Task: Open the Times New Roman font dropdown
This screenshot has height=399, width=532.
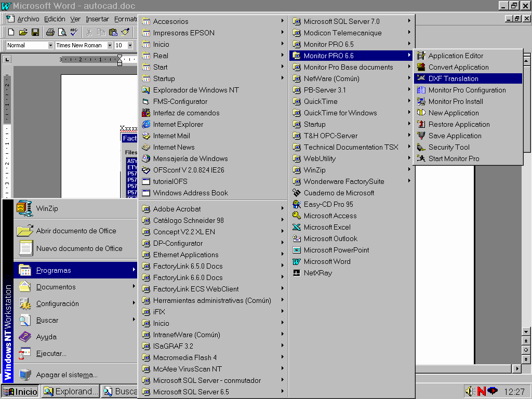Action: pyautogui.click(x=110, y=45)
